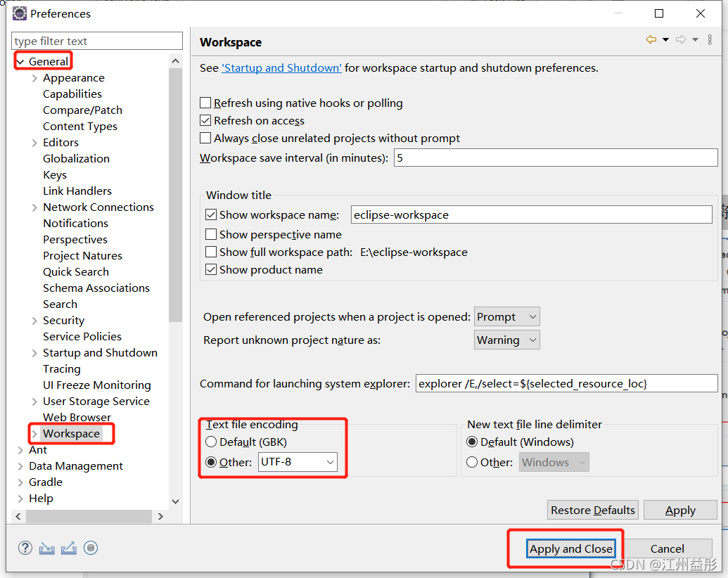
Task: Click the Preferences window title icon
Action: tap(20, 13)
